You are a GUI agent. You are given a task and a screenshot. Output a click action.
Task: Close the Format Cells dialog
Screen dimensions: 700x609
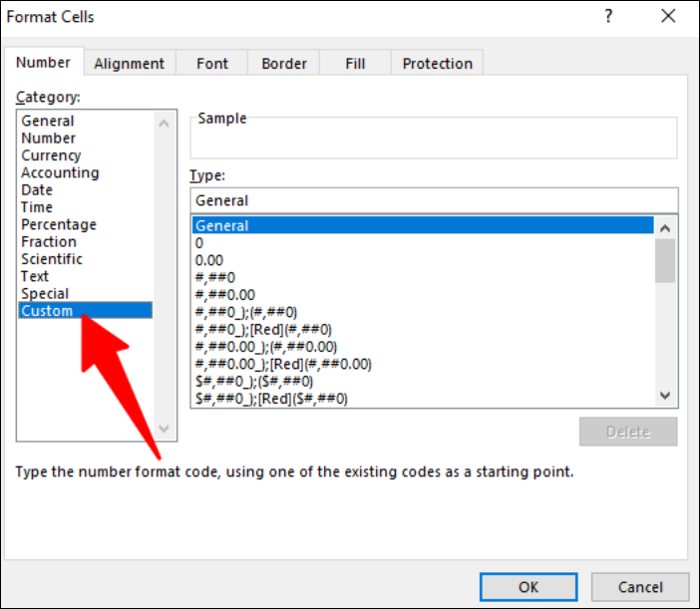click(668, 17)
